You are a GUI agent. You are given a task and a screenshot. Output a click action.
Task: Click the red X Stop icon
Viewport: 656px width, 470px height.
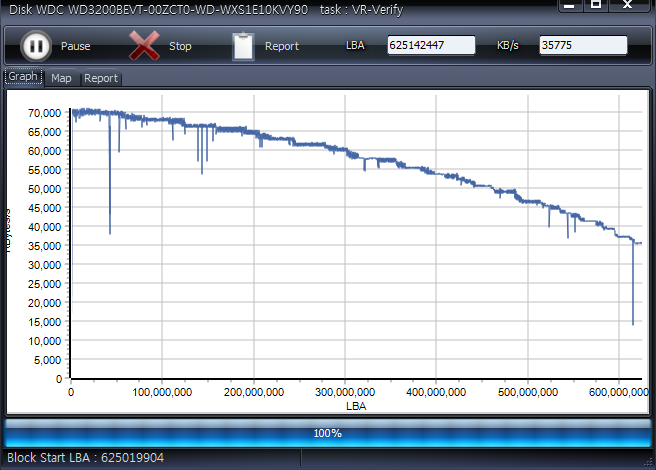pos(145,46)
